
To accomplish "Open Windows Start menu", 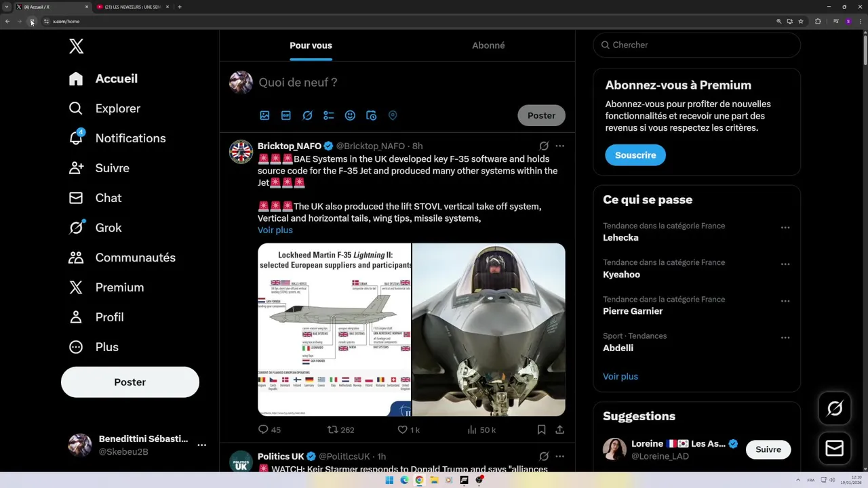I will click(x=389, y=480).
